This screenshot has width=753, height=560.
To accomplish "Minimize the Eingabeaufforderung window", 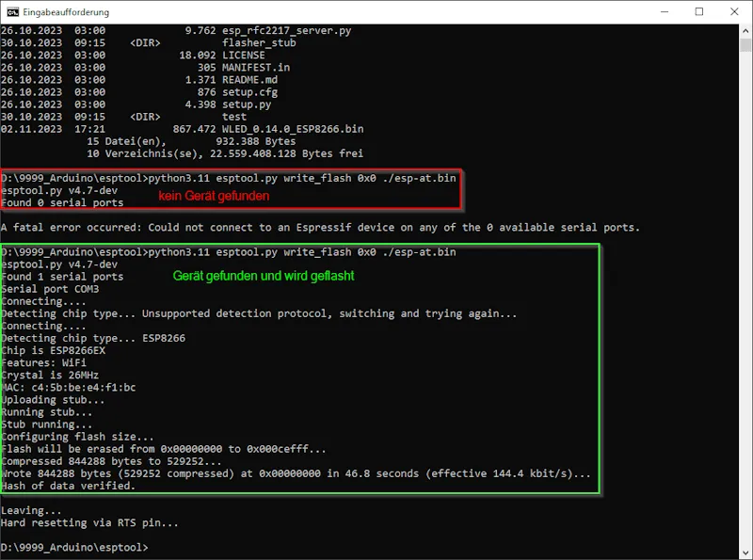I will 656,12.
